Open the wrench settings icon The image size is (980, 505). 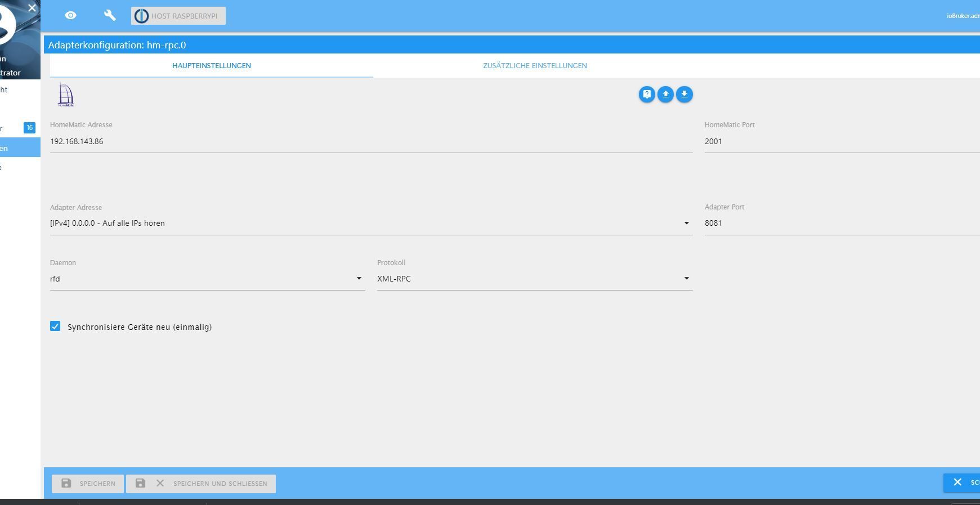(x=110, y=16)
